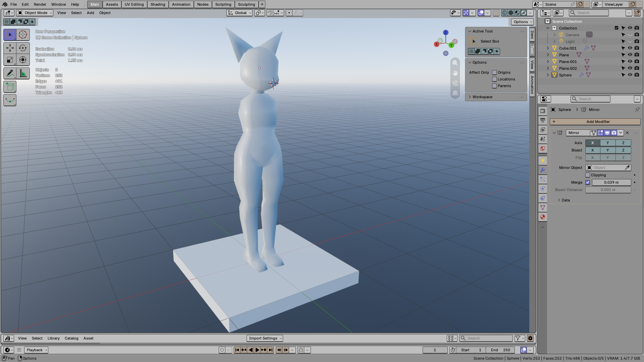This screenshot has height=362, width=644.
Task: Choose the Add Cube tool
Action: coord(10,87)
